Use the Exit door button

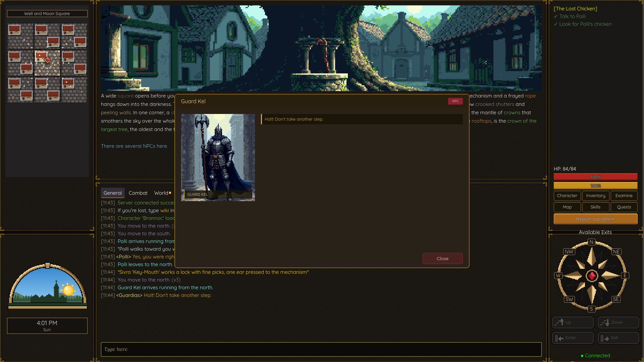618,338
